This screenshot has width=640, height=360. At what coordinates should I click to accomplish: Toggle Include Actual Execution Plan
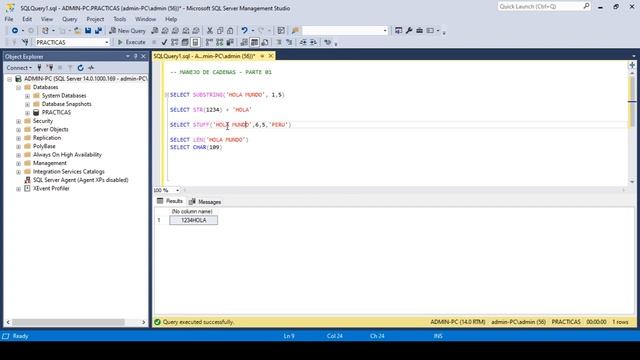(209, 42)
